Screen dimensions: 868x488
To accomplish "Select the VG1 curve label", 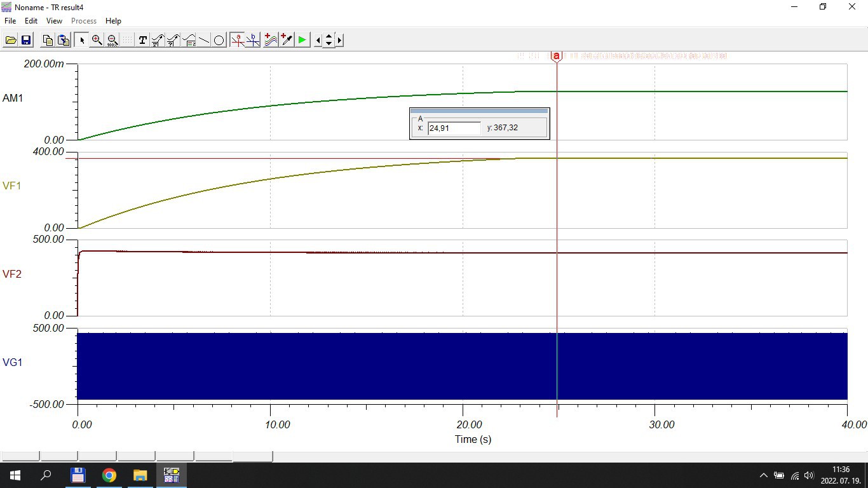I will 12,362.
